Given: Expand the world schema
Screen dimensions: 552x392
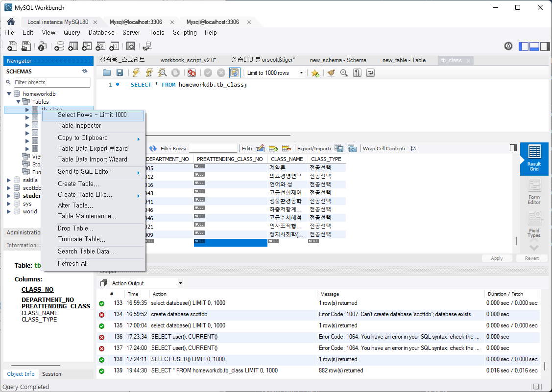Looking at the screenshot, I should coord(9,211).
